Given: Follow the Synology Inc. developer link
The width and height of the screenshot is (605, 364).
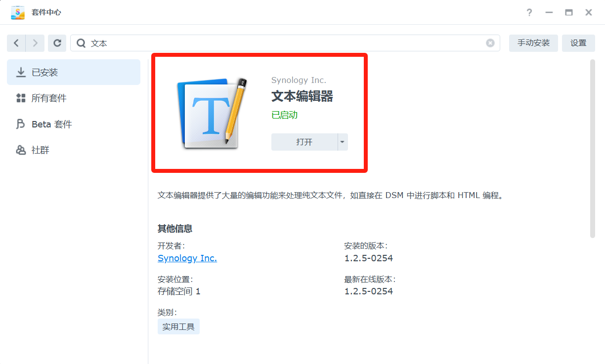Looking at the screenshot, I should click(187, 258).
